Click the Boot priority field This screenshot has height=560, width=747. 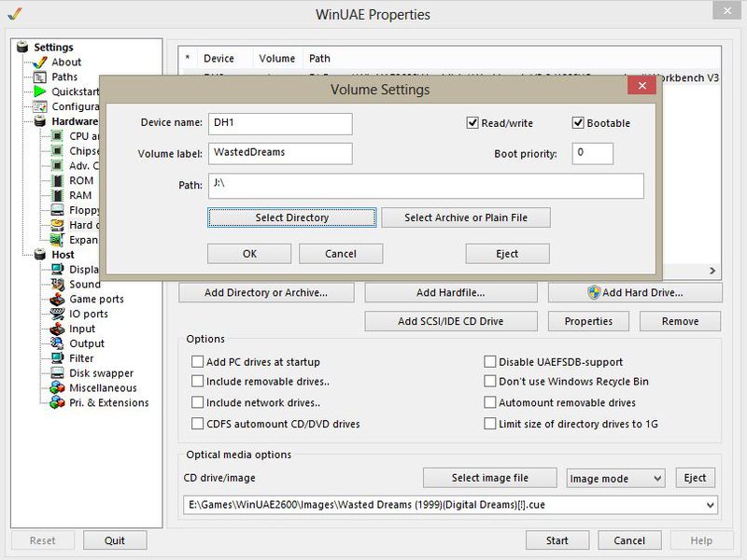(x=592, y=153)
